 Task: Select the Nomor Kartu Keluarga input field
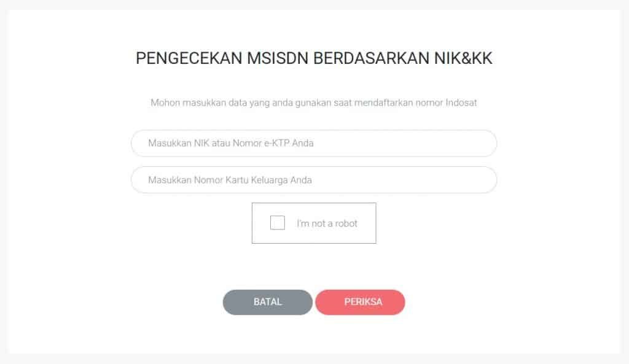click(313, 179)
